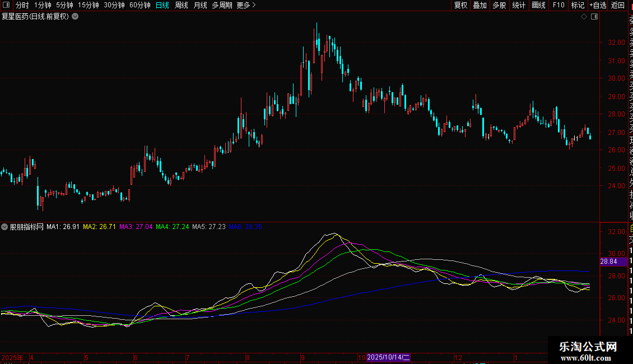Click the 标记 mark button
Screen dimensions: 633x364
(x=578, y=5)
